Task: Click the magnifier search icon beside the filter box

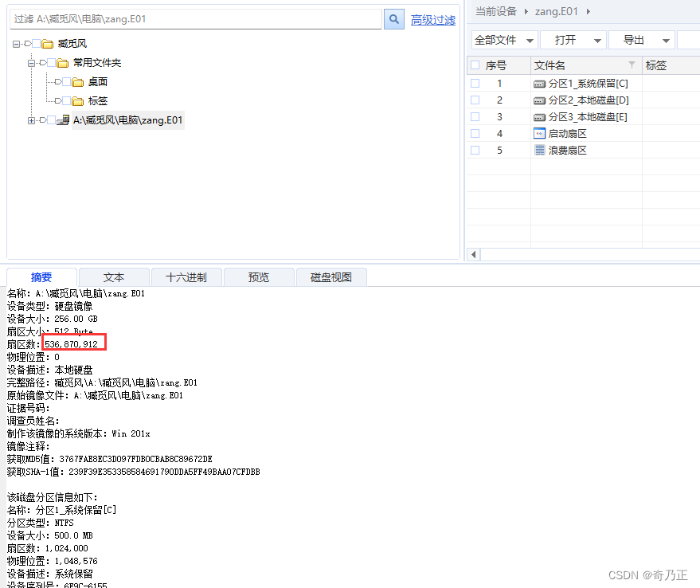Action: click(x=393, y=18)
